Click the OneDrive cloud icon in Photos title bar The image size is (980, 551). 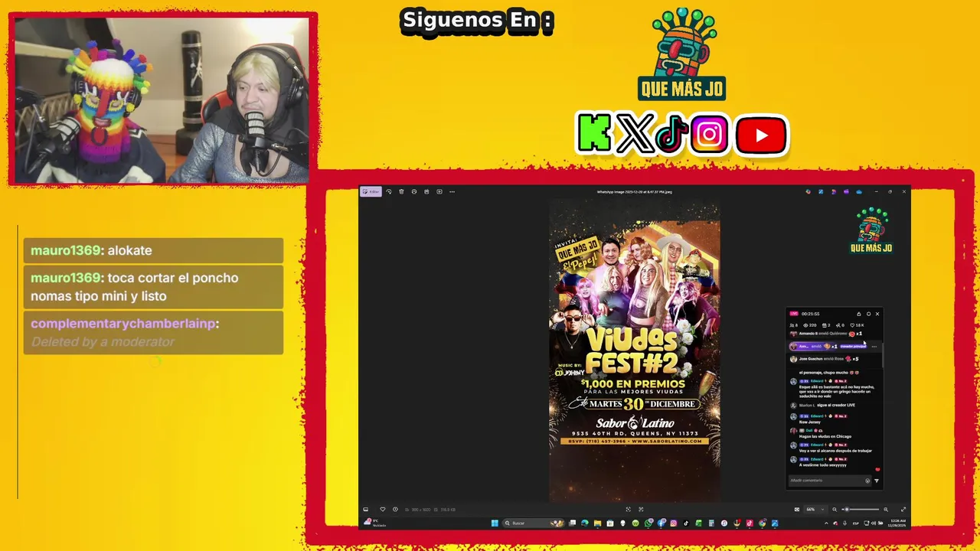click(859, 191)
